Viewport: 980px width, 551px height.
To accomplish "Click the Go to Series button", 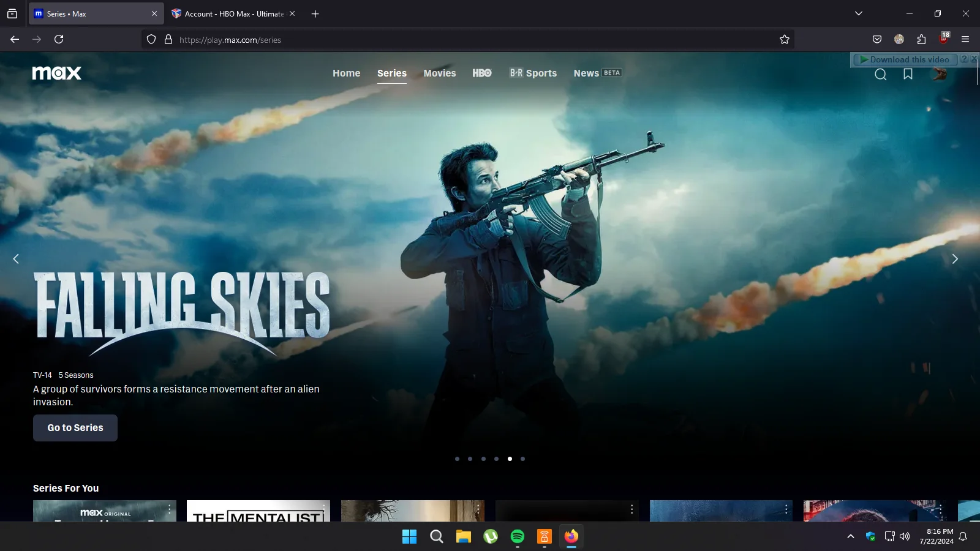I will [75, 428].
